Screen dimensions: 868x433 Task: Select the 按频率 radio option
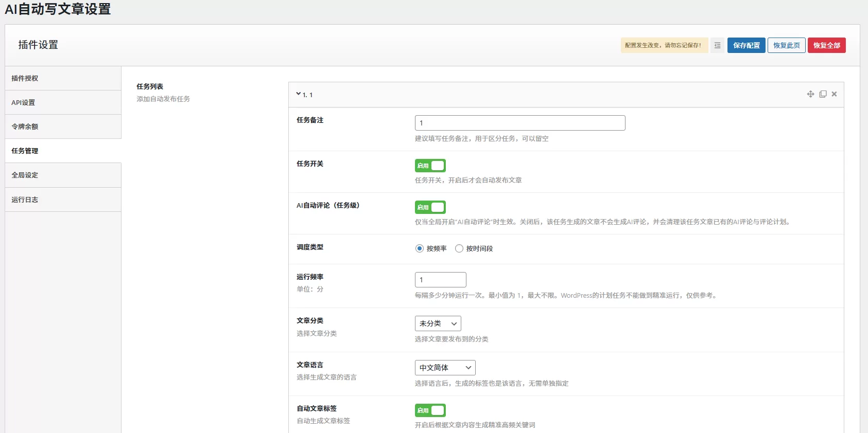click(420, 248)
